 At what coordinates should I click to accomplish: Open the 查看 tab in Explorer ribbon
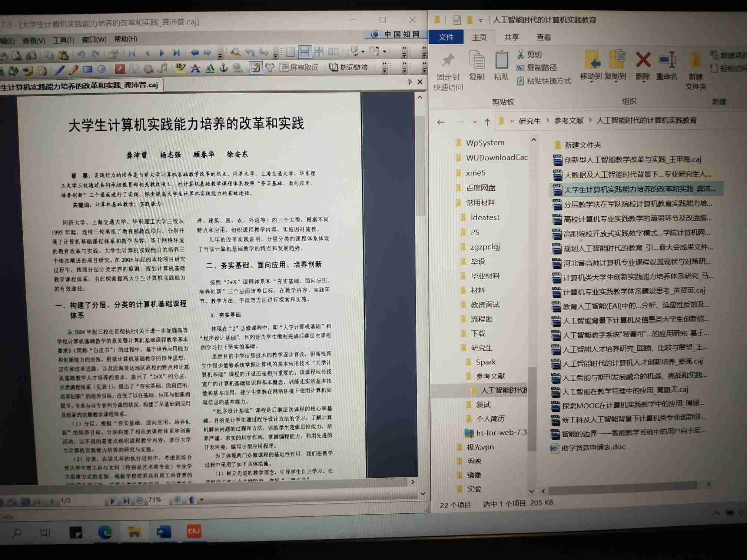pos(544,37)
